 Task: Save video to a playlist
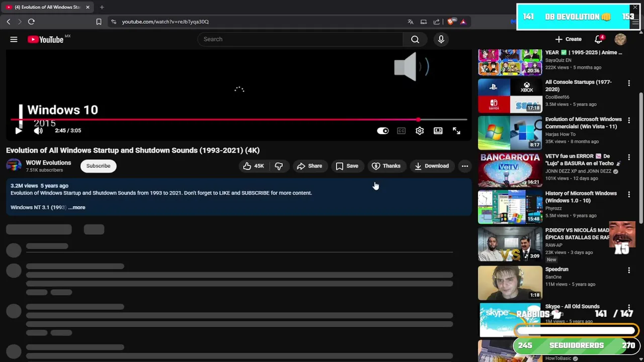click(347, 166)
